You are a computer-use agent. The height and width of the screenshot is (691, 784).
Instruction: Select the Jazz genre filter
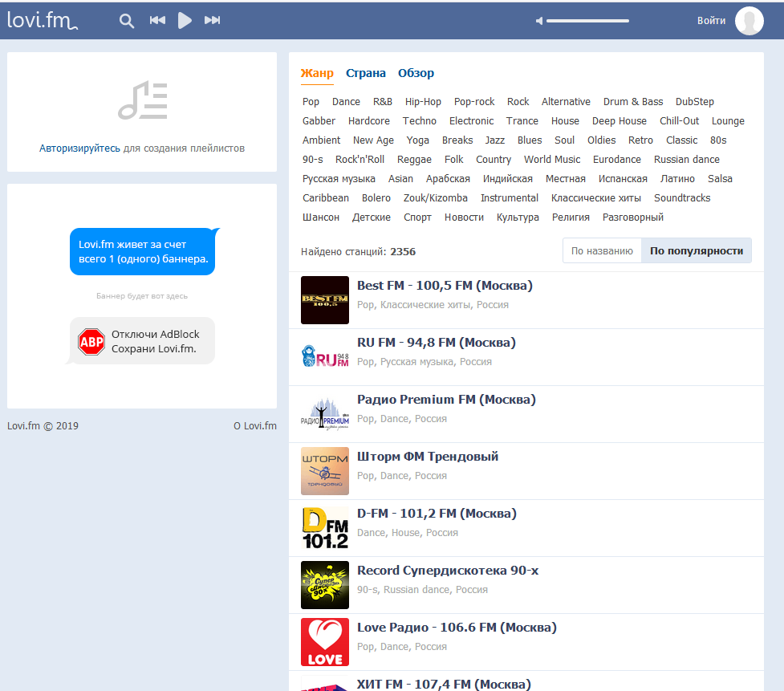(x=494, y=140)
